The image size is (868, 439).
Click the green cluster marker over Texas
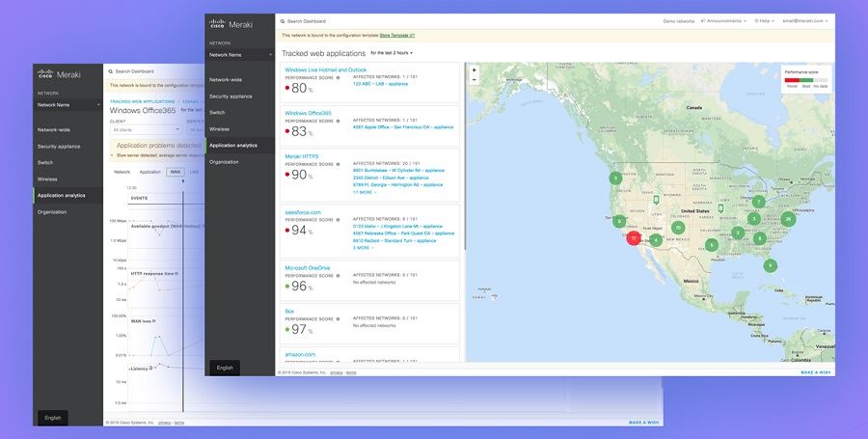[x=712, y=245]
